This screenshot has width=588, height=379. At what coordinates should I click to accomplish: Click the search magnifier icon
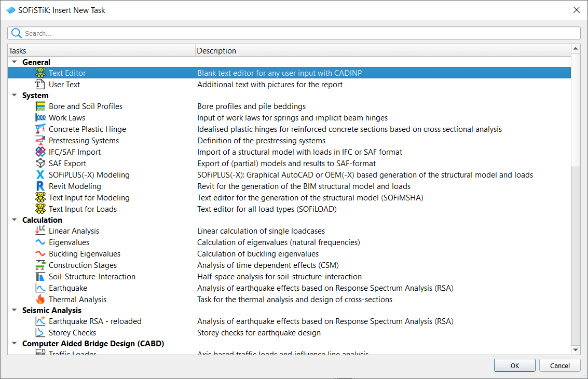tap(17, 33)
